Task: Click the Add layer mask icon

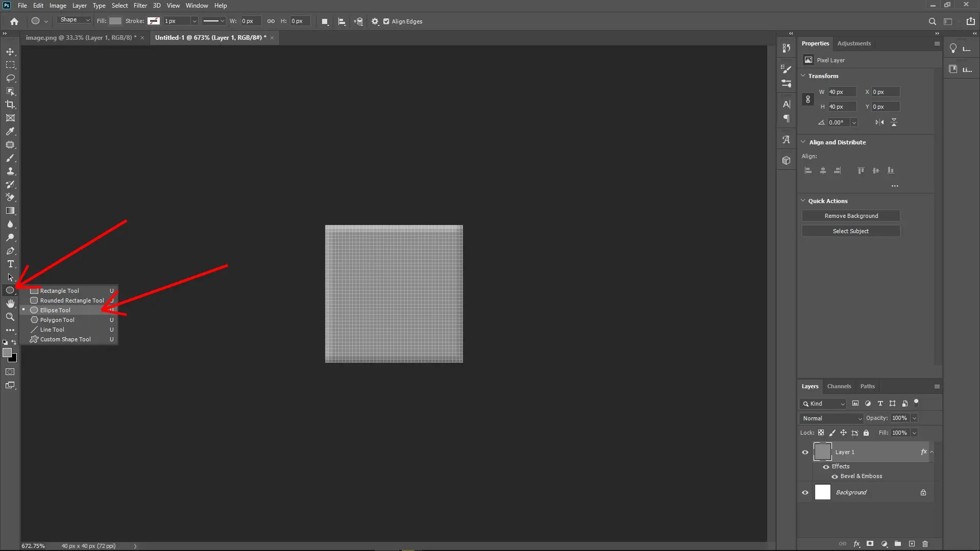Action: (x=870, y=544)
